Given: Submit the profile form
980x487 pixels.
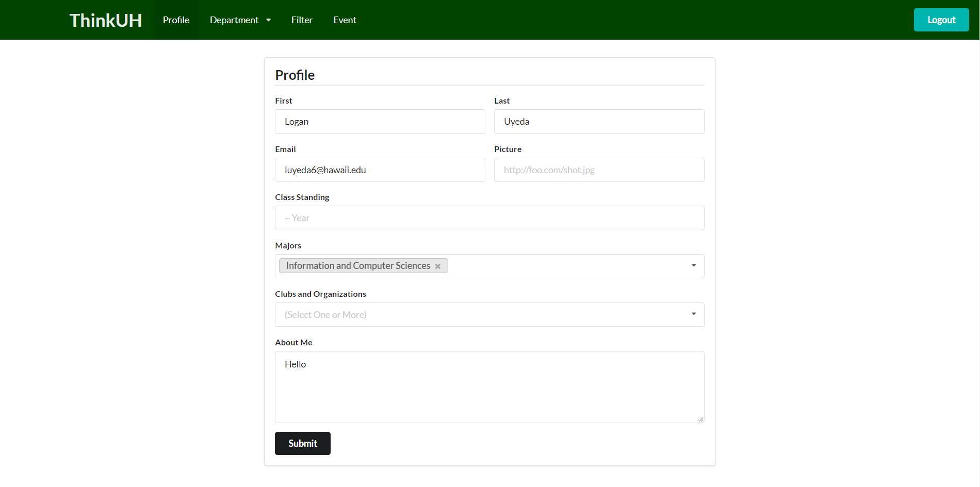Looking at the screenshot, I should 302,443.
